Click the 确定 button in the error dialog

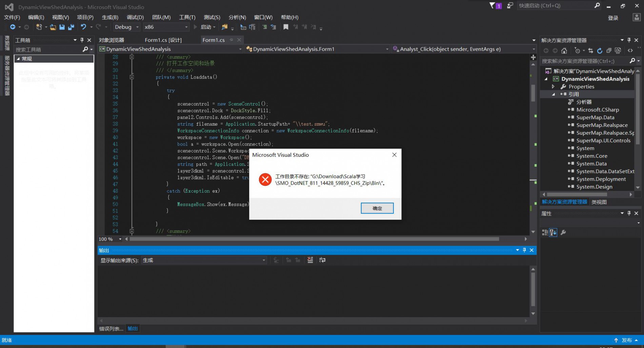click(x=377, y=208)
